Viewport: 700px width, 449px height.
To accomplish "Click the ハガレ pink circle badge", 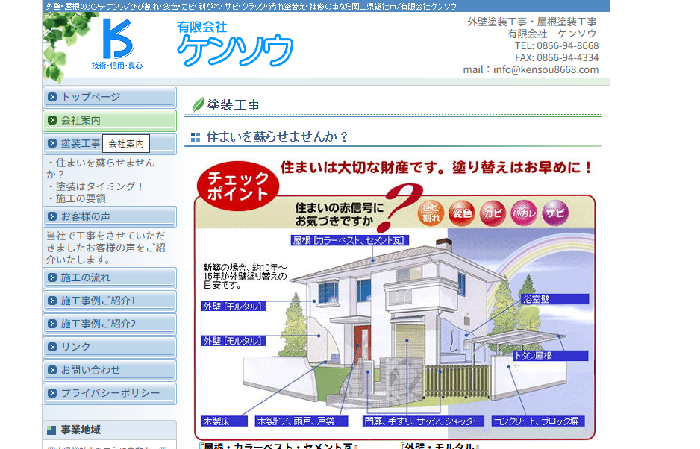I will pyautogui.click(x=524, y=213).
